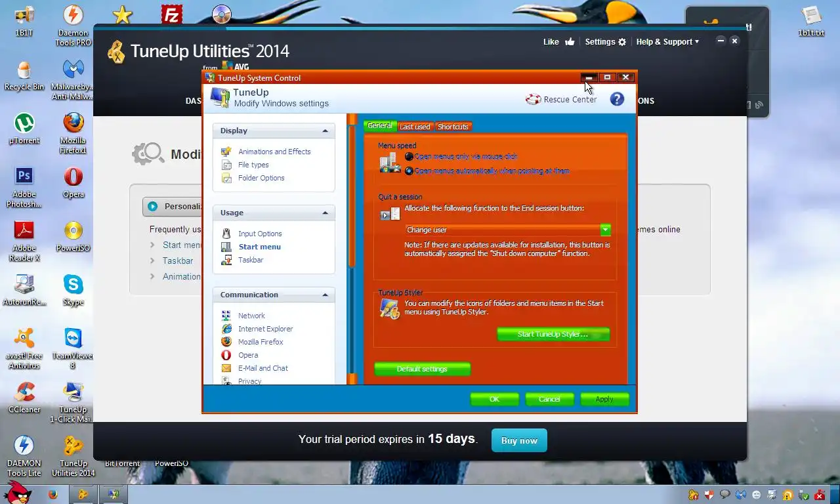Switch to the General tab
Screen dimensions: 840x504
(380, 125)
